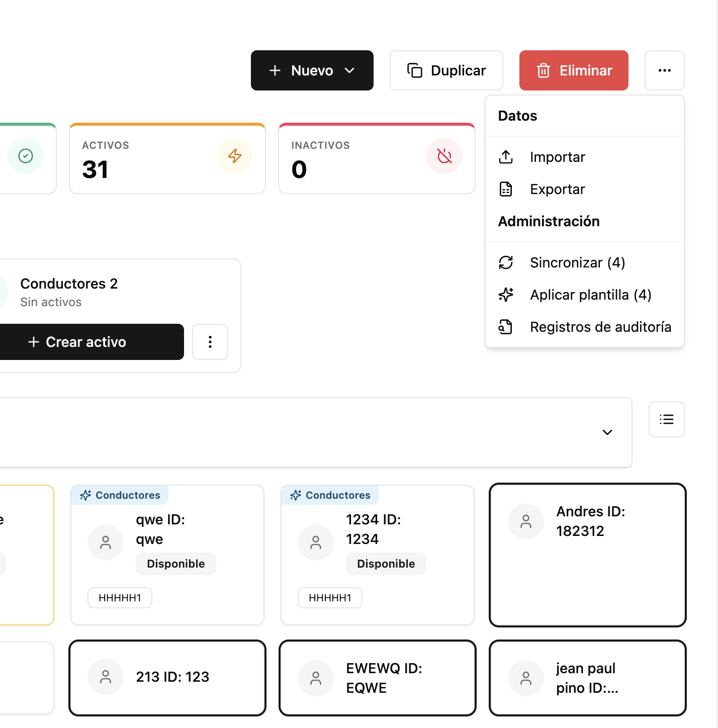Click the sync arrows icon beside Sincronizar
The image size is (718, 728).
point(506,262)
